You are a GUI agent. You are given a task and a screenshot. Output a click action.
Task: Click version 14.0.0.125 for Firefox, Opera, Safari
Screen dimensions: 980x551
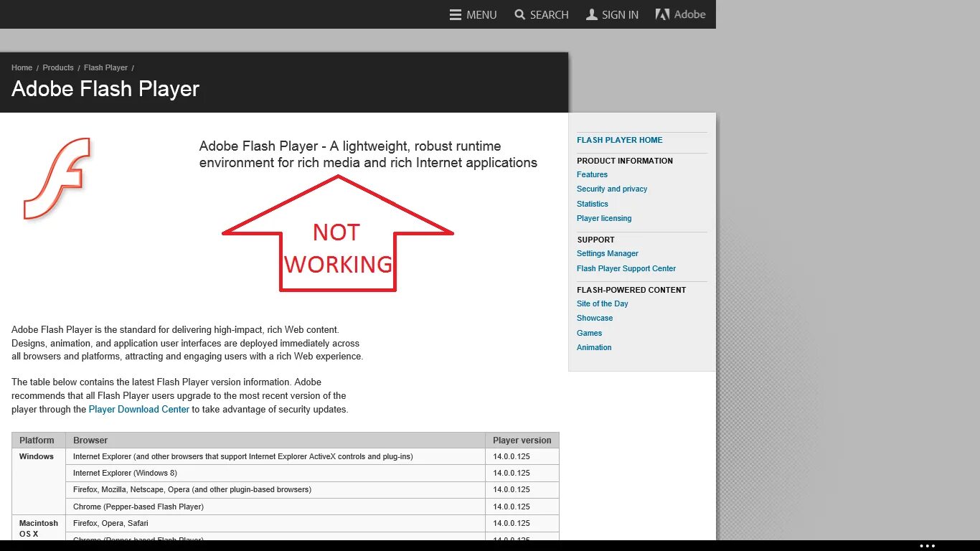click(x=512, y=523)
